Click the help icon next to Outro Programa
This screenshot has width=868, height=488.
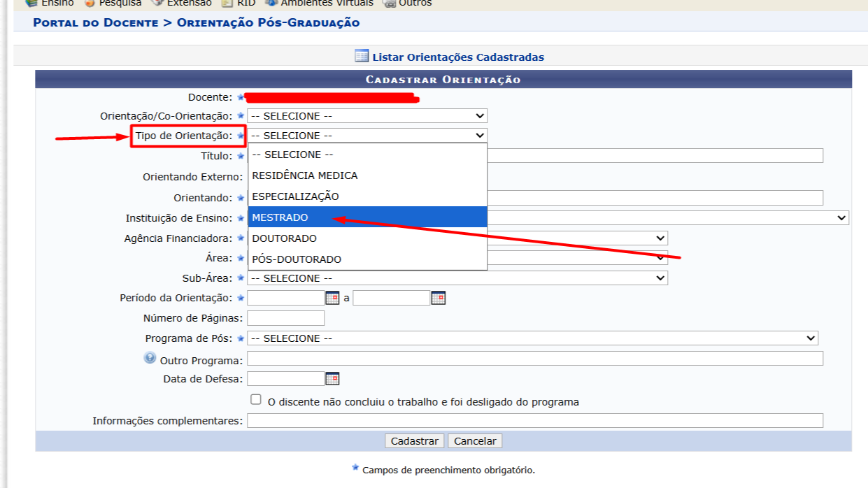click(150, 358)
